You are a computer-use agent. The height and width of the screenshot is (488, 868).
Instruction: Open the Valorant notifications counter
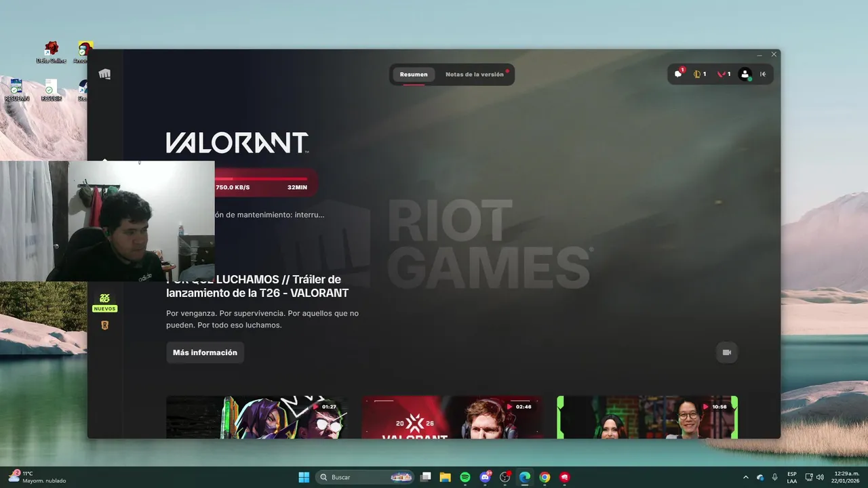724,74
